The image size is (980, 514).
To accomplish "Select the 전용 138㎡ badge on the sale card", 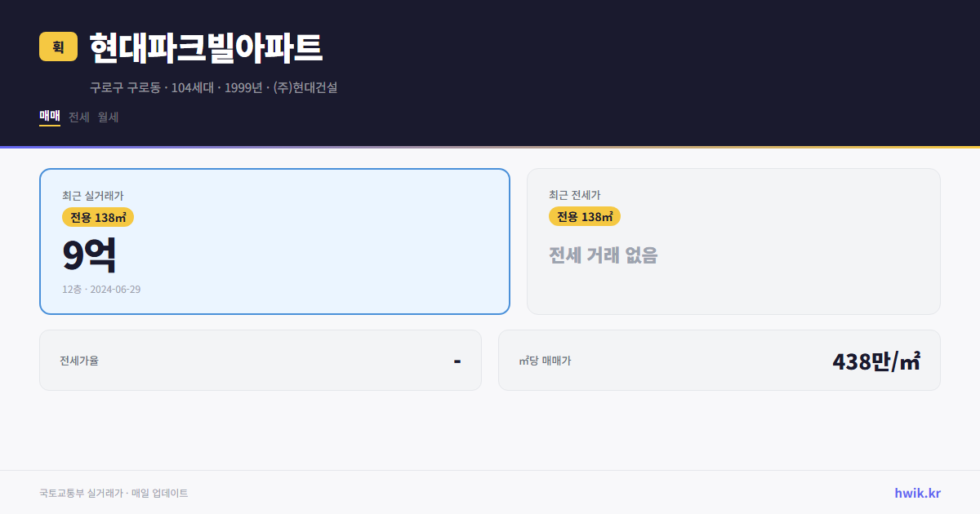I will (99, 217).
